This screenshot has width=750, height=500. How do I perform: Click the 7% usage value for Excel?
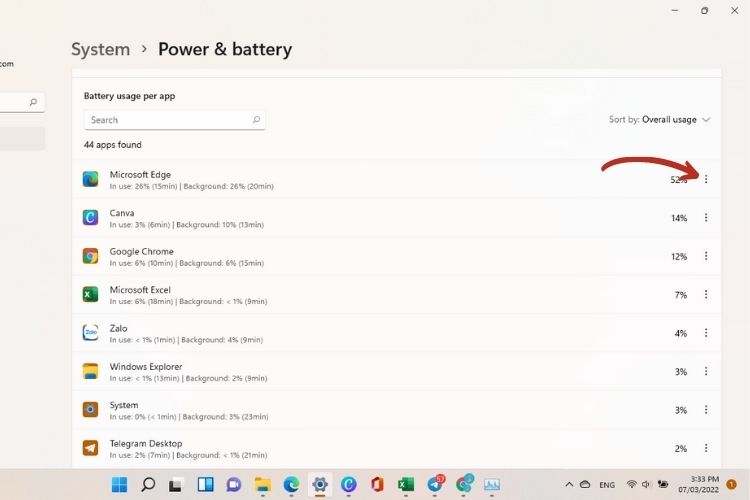tap(681, 295)
